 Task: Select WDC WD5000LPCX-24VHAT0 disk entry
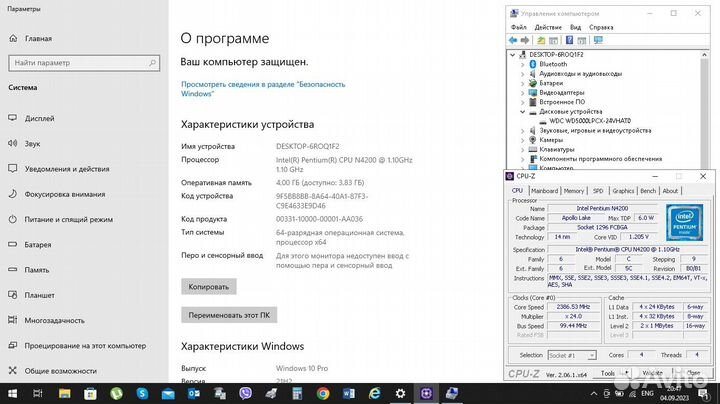590,121
